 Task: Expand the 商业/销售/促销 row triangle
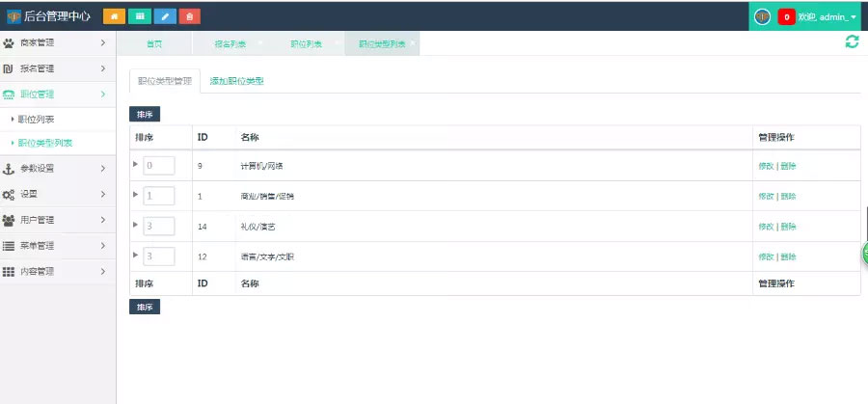point(136,194)
